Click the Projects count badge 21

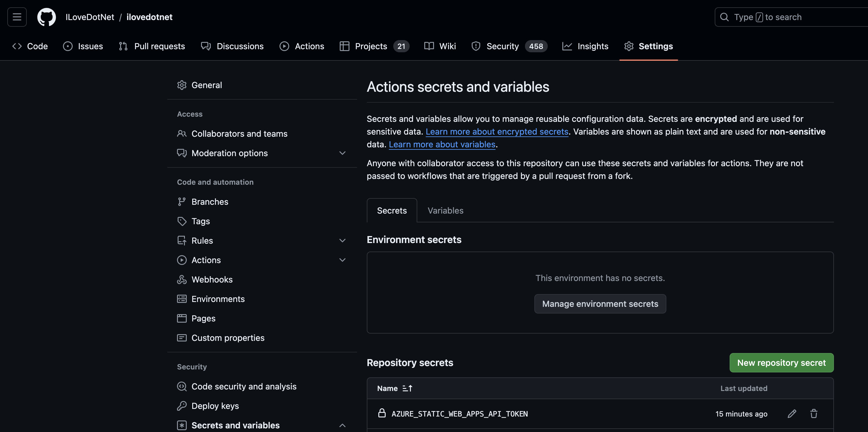[x=401, y=46]
